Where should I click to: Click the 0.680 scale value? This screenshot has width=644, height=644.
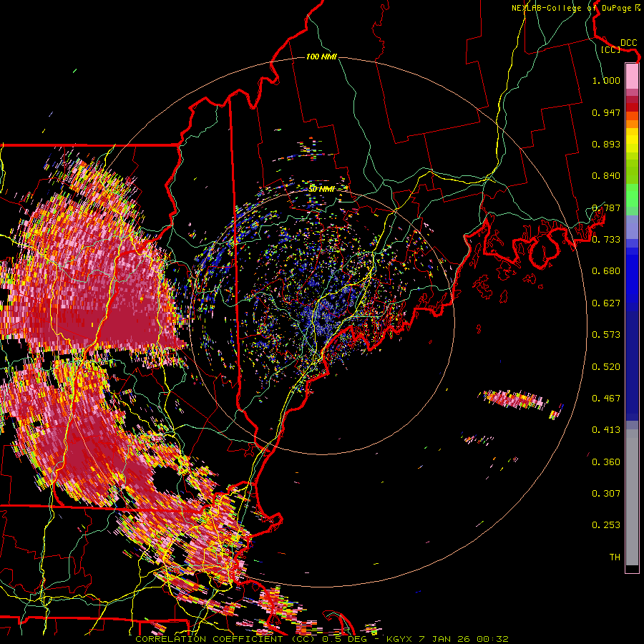tap(606, 271)
